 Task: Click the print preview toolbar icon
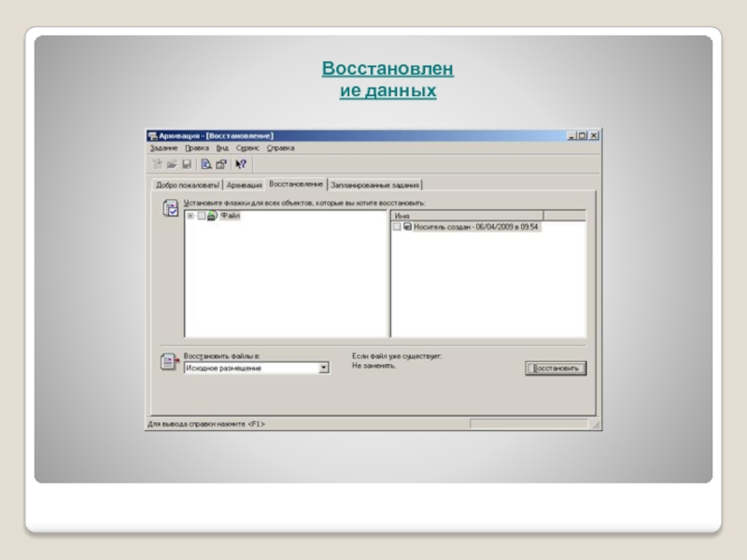point(205,164)
